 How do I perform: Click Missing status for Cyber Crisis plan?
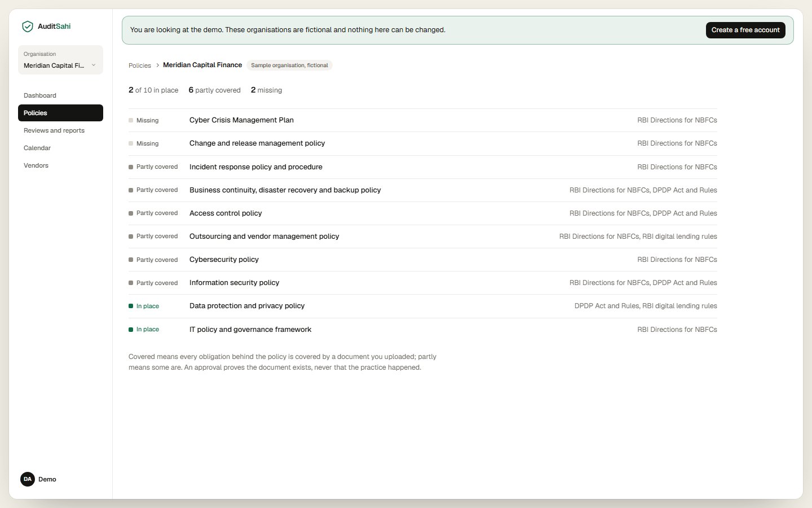pos(144,120)
